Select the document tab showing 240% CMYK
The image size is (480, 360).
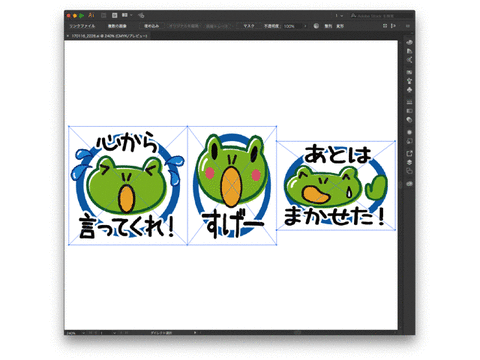click(109, 36)
